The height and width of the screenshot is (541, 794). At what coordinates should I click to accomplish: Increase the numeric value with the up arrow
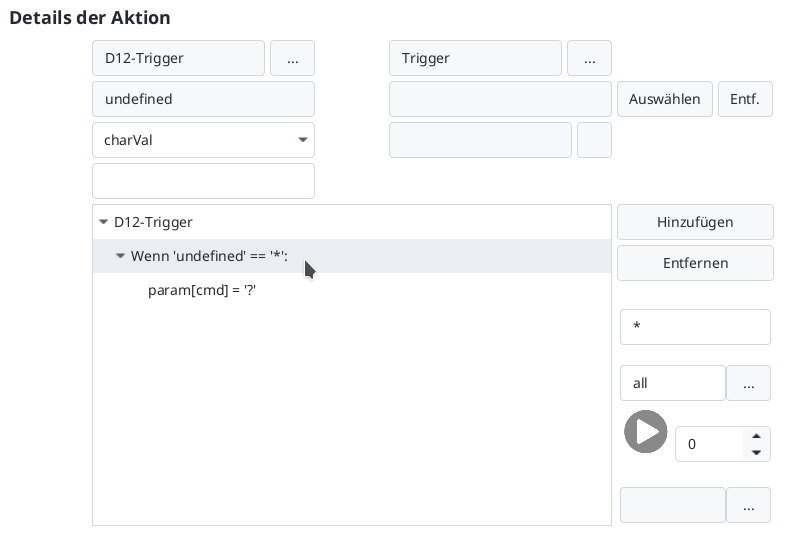757,435
